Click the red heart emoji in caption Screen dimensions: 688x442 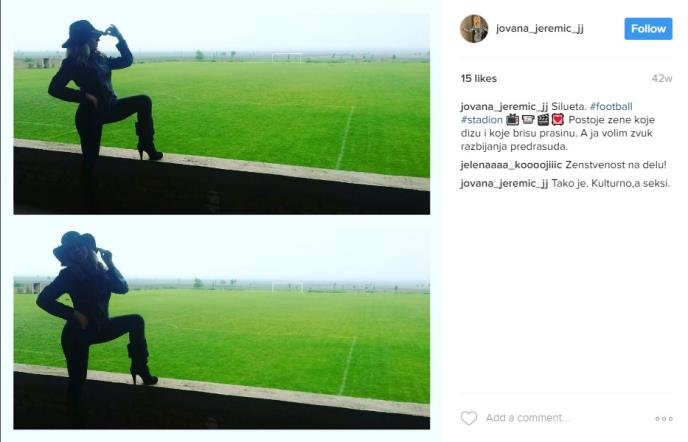(x=558, y=119)
